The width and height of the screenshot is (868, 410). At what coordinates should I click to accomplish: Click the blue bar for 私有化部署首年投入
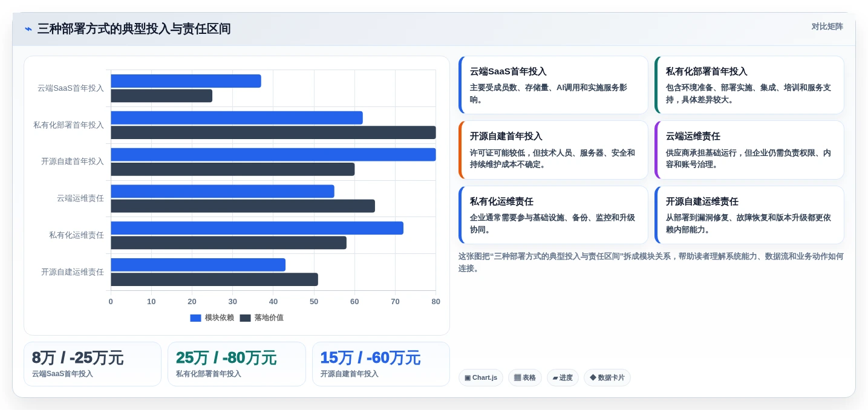[237, 118]
